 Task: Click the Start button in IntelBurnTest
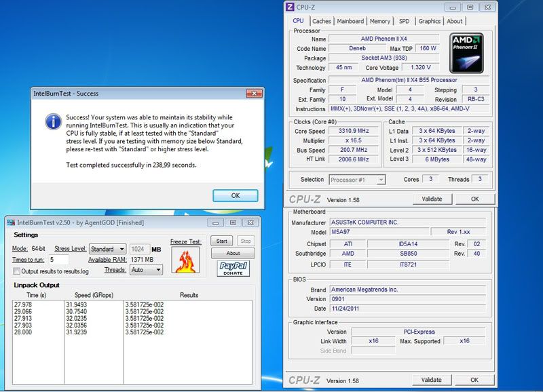click(222, 241)
